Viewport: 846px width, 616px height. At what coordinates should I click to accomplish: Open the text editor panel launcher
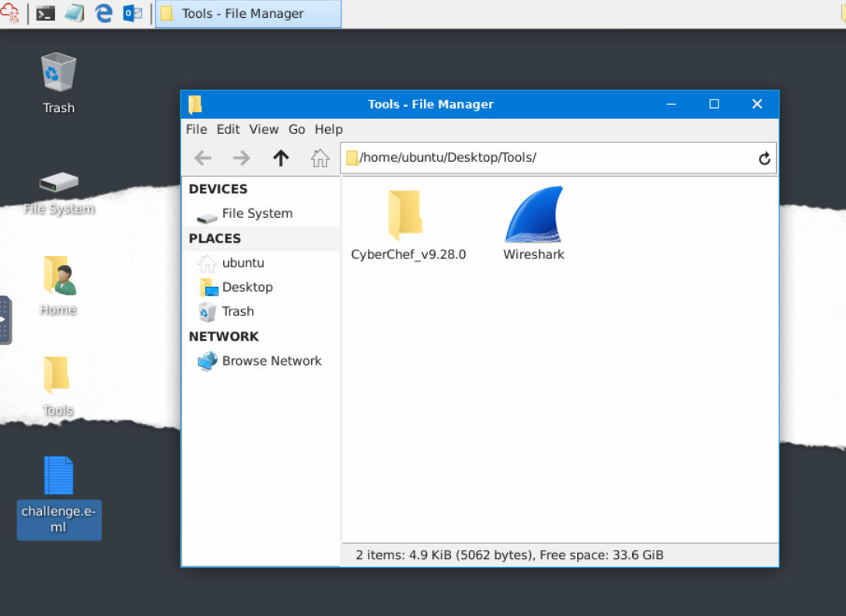click(75, 13)
